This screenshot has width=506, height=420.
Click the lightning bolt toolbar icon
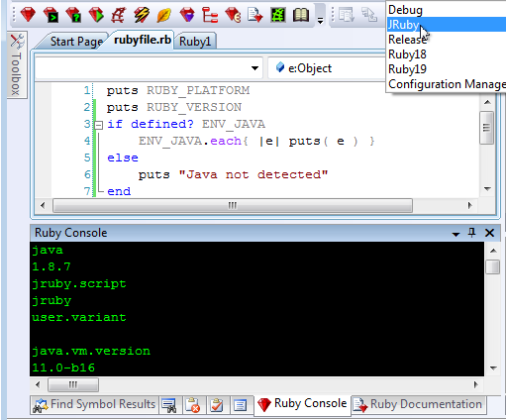coord(142,15)
